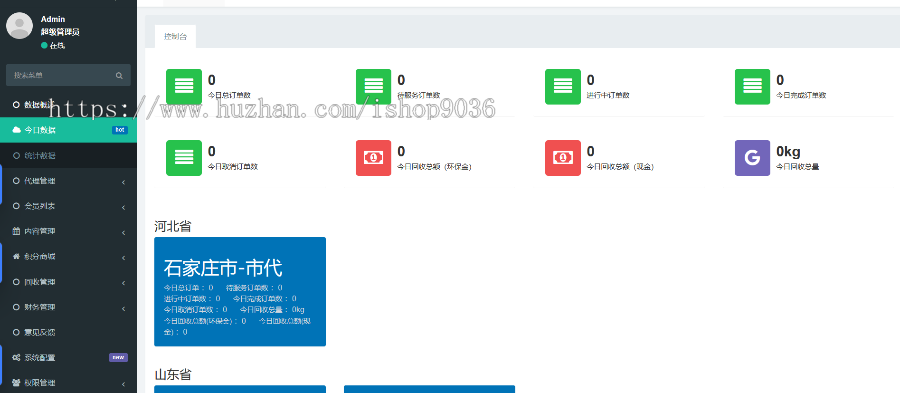Click the 石家庄市-市代 blue card
This screenshot has height=393, width=900.
coord(240,291)
